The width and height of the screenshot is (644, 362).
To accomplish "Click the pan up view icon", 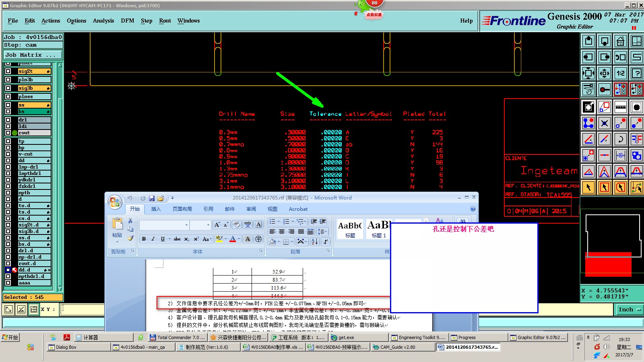I will coord(588,41).
